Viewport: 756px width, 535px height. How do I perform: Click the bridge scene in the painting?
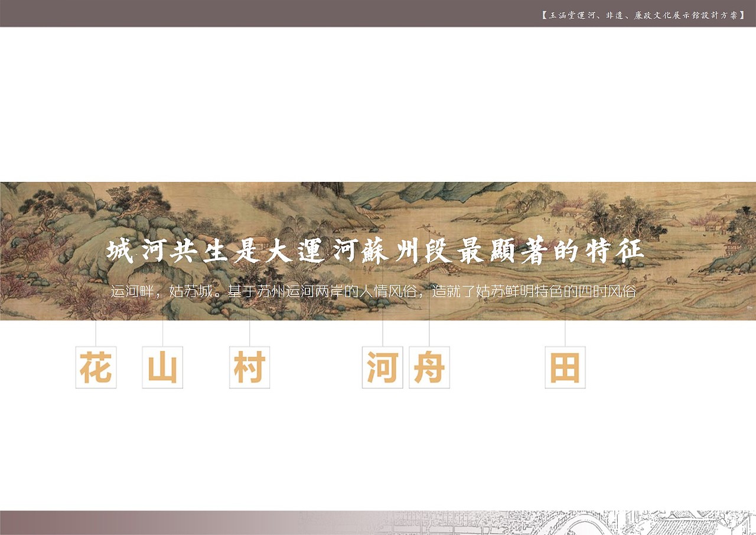point(440,269)
